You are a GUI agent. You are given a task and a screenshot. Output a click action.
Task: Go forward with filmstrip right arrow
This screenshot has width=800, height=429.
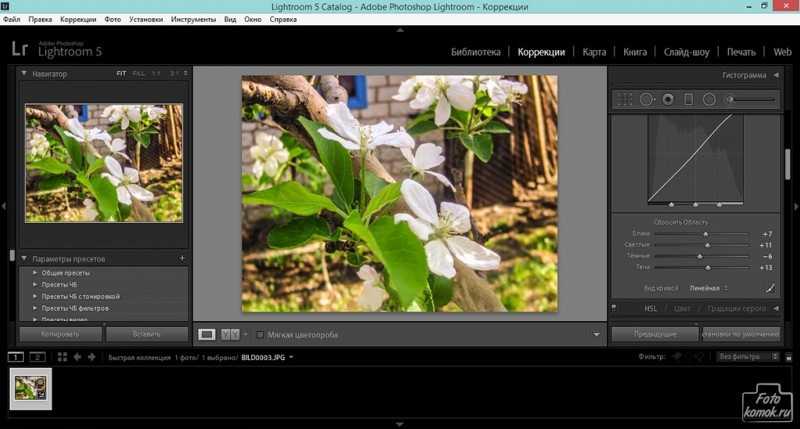92,357
